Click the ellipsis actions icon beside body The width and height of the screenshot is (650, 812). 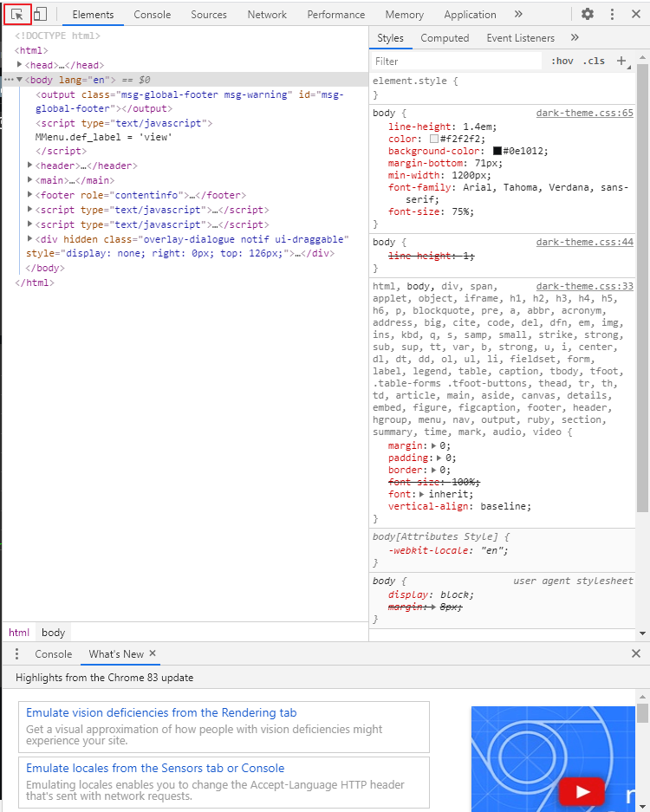point(9,80)
